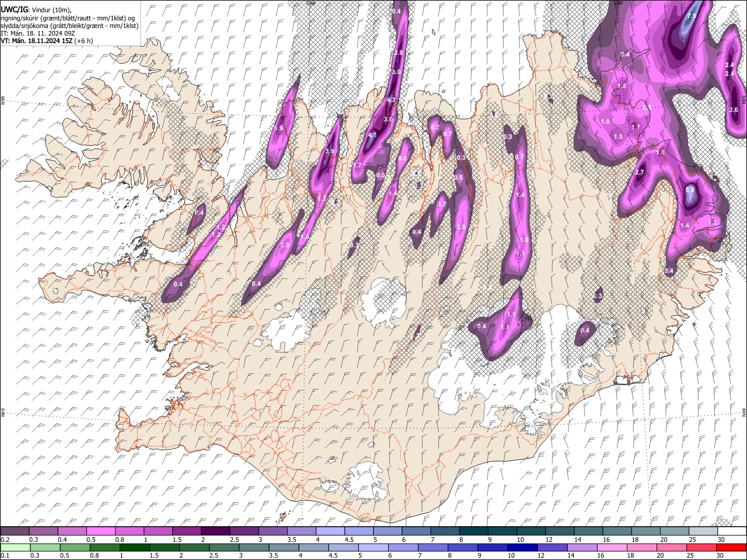The image size is (747, 560).
Task: Select the deep blue swatch between 10 and 12
Action: click(522, 547)
